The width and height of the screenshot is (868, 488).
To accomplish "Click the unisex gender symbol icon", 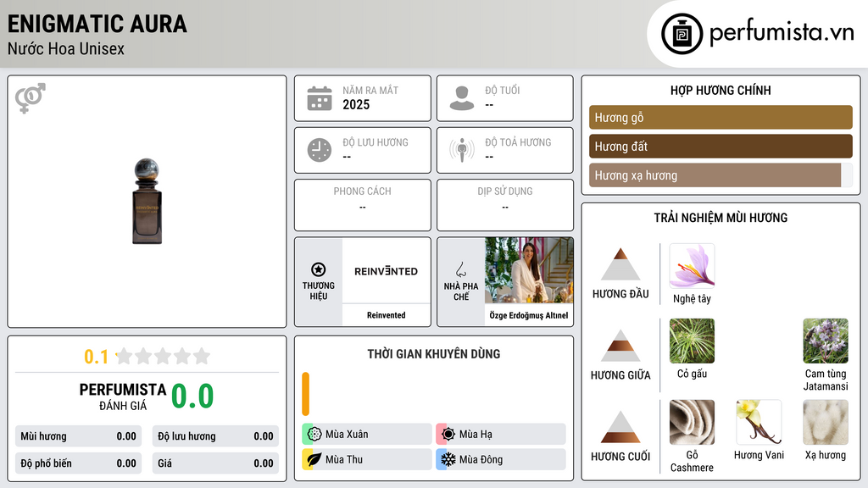I will [31, 98].
